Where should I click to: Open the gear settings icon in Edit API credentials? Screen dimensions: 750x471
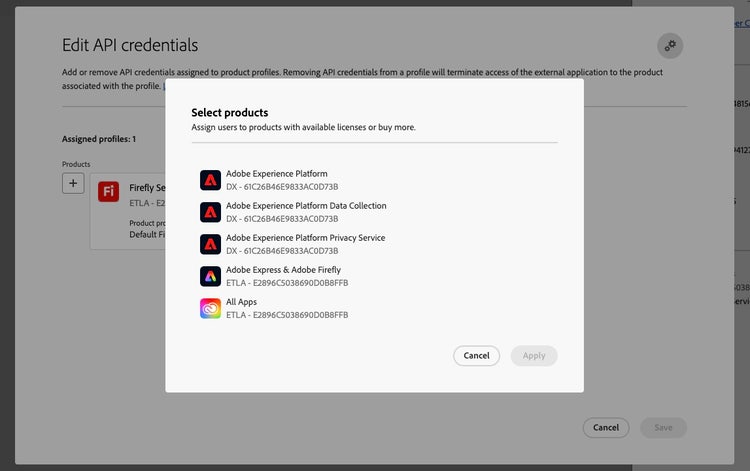(670, 45)
